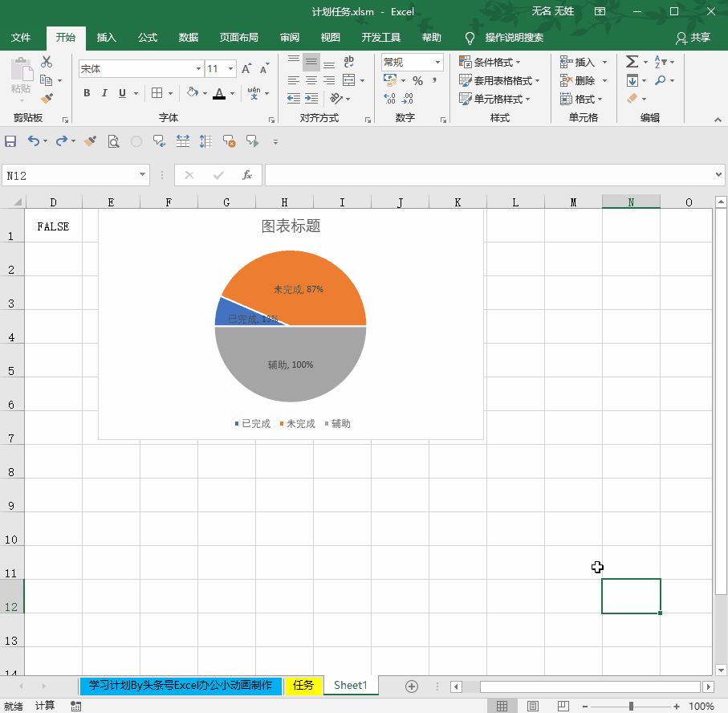728x713 pixels.
Task: Click the Cut scissors icon
Action: (x=47, y=62)
